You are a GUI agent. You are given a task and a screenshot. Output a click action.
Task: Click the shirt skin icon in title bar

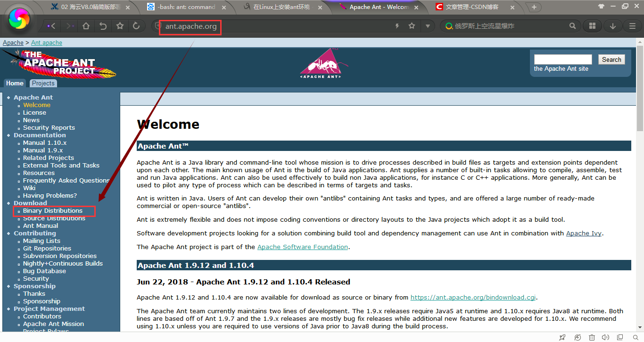pos(601,6)
